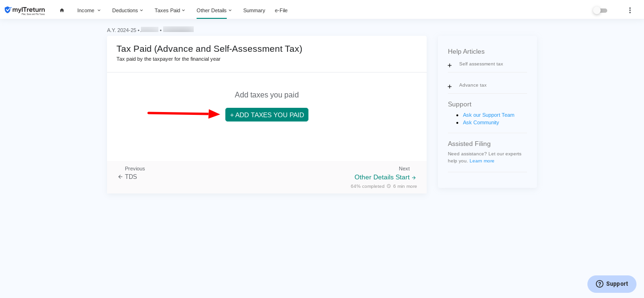Click the myITreturn logo

[25, 10]
